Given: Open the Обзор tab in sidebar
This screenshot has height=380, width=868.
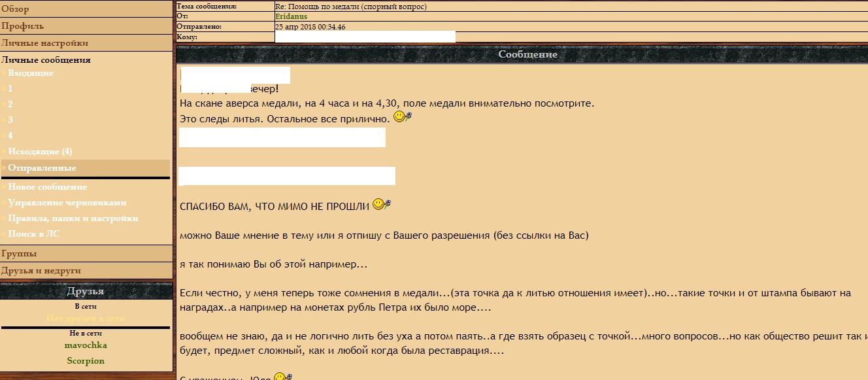Looking at the screenshot, I should pyautogui.click(x=15, y=9).
